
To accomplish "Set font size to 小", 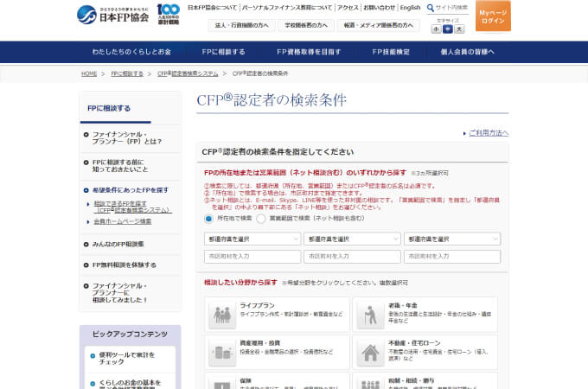I will click(x=436, y=29).
